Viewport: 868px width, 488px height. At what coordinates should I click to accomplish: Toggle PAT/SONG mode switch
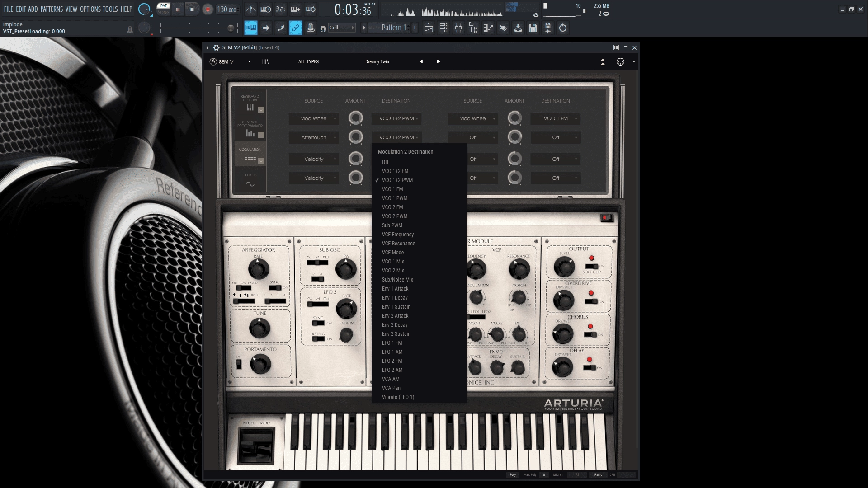click(163, 9)
